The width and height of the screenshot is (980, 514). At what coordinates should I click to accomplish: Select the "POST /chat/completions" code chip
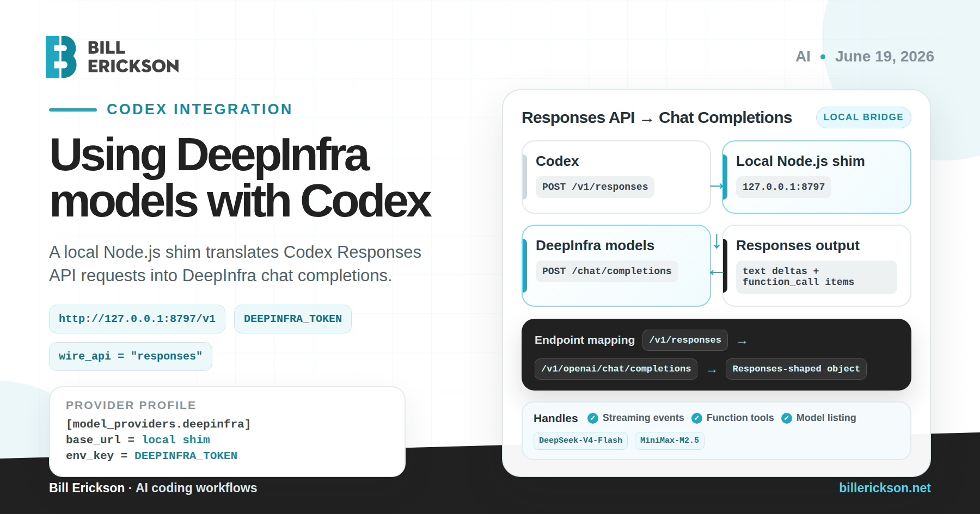[x=607, y=271]
